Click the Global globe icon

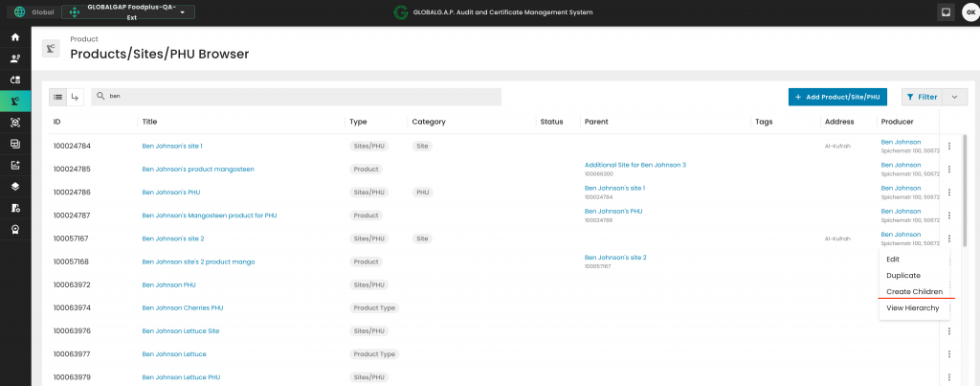(19, 12)
